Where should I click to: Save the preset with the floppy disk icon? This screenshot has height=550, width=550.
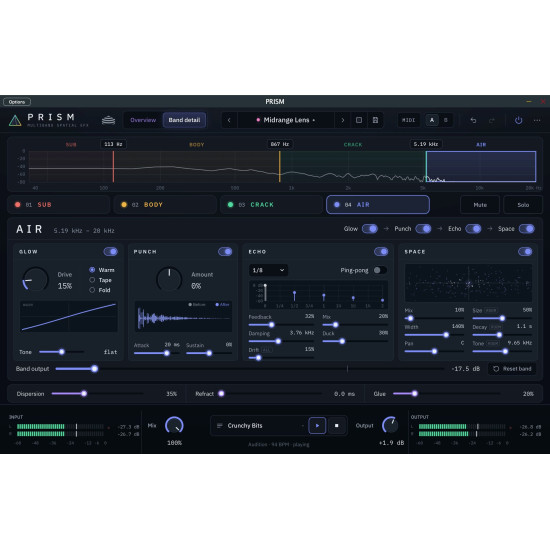pos(375,120)
